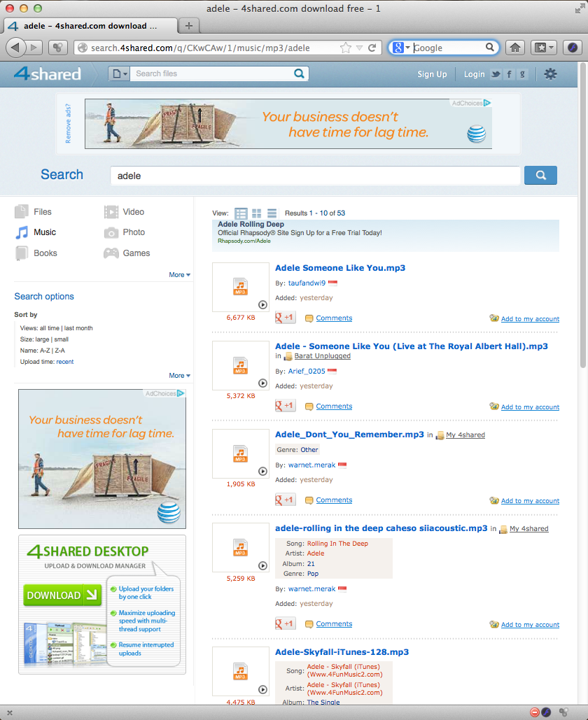Click Google +1 under Adele_Dont_You_Remember.mp3

click(286, 500)
